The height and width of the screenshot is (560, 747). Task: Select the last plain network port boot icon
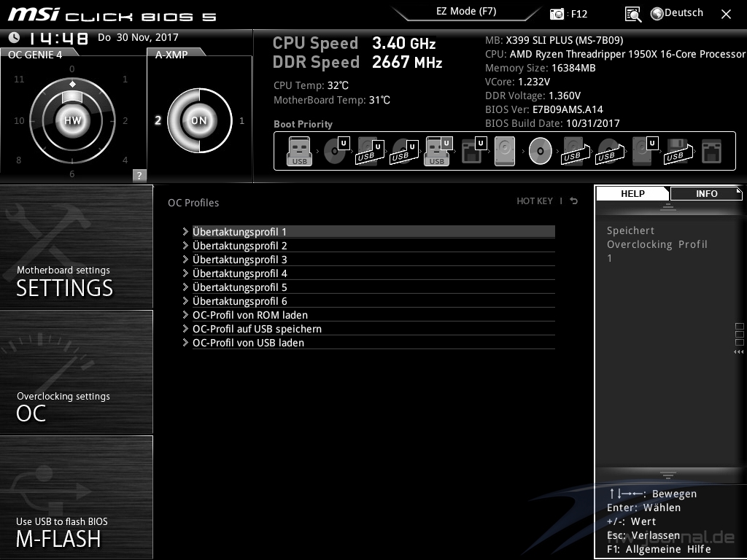pyautogui.click(x=712, y=152)
